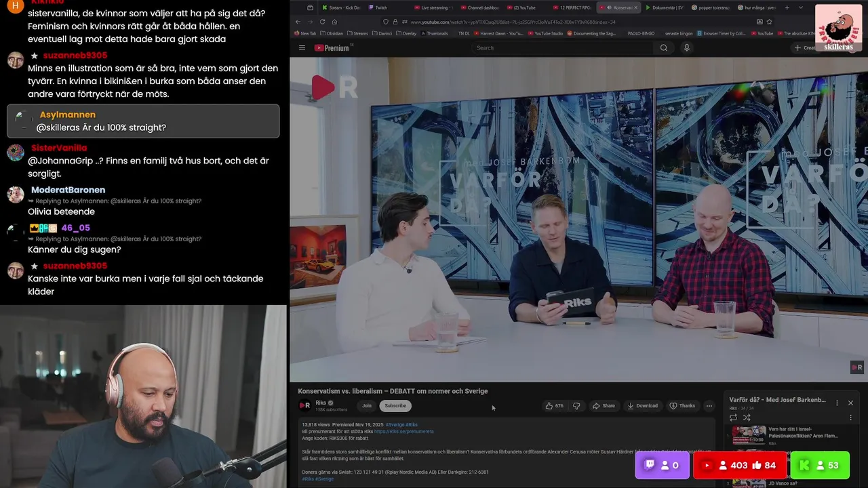The height and width of the screenshot is (488, 868).
Task: Click the Twitch viewer count widget
Action: pos(663,466)
